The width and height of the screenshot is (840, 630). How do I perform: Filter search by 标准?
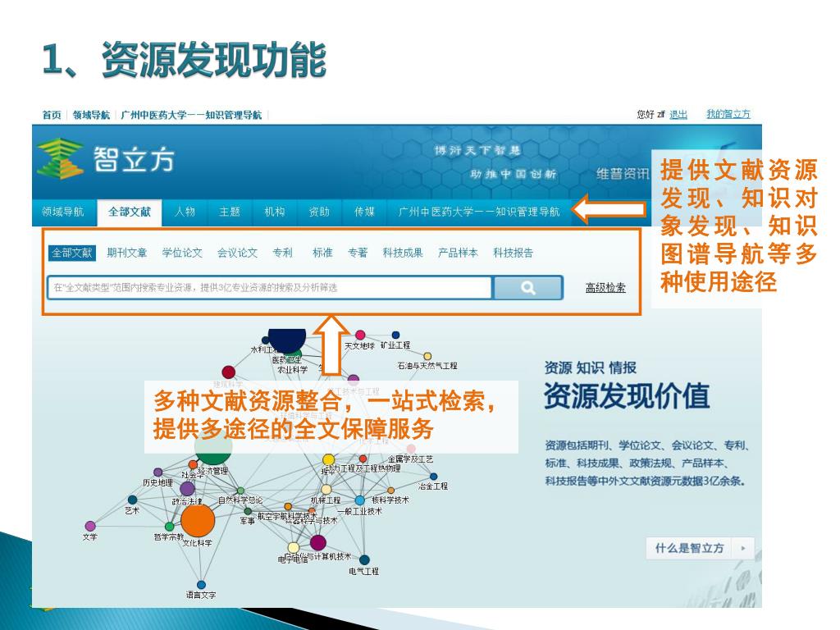pos(322,253)
